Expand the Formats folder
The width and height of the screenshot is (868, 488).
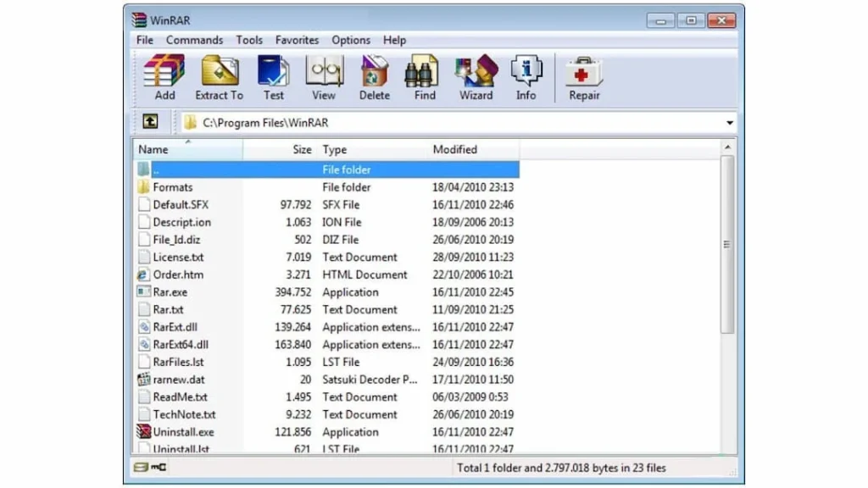coord(172,186)
